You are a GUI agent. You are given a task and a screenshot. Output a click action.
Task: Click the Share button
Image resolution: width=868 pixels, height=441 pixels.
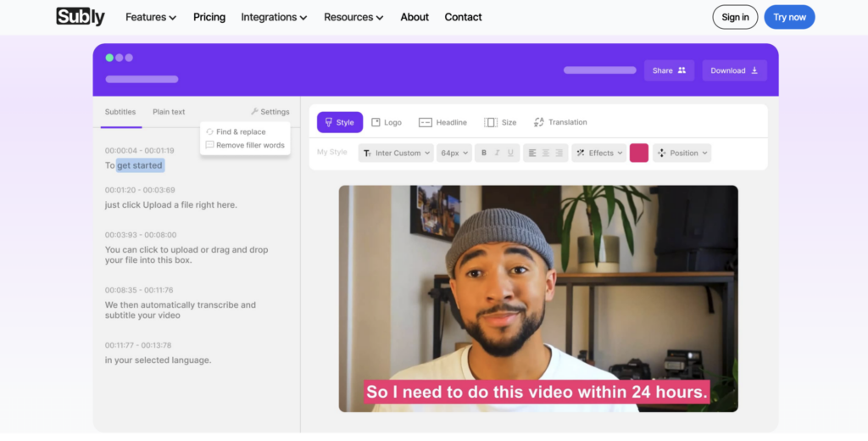coord(669,70)
